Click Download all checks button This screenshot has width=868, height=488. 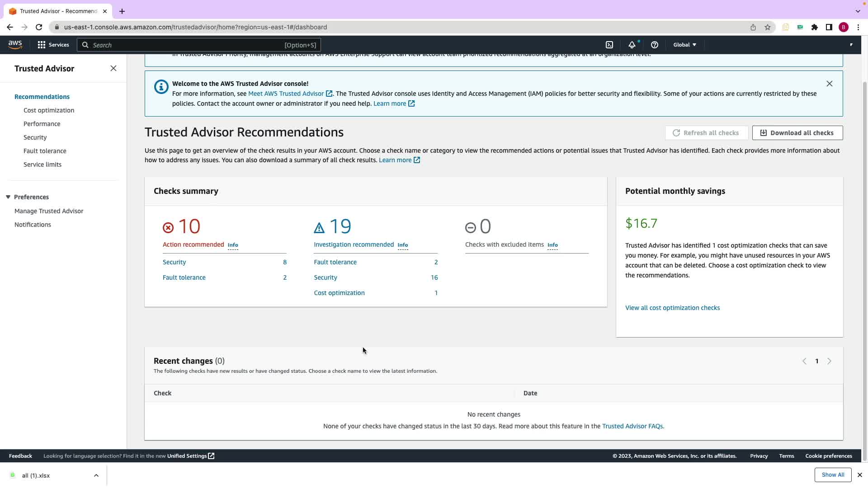(x=797, y=133)
